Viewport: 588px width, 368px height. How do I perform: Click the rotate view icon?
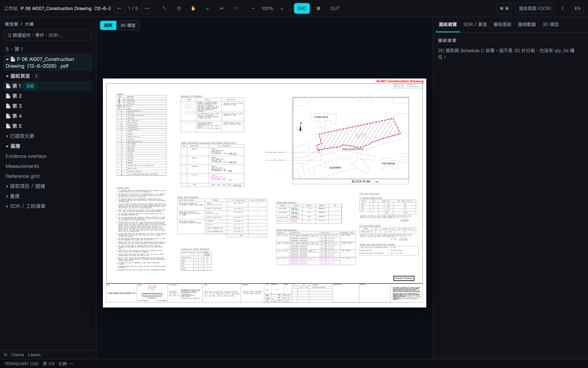[x=207, y=9]
